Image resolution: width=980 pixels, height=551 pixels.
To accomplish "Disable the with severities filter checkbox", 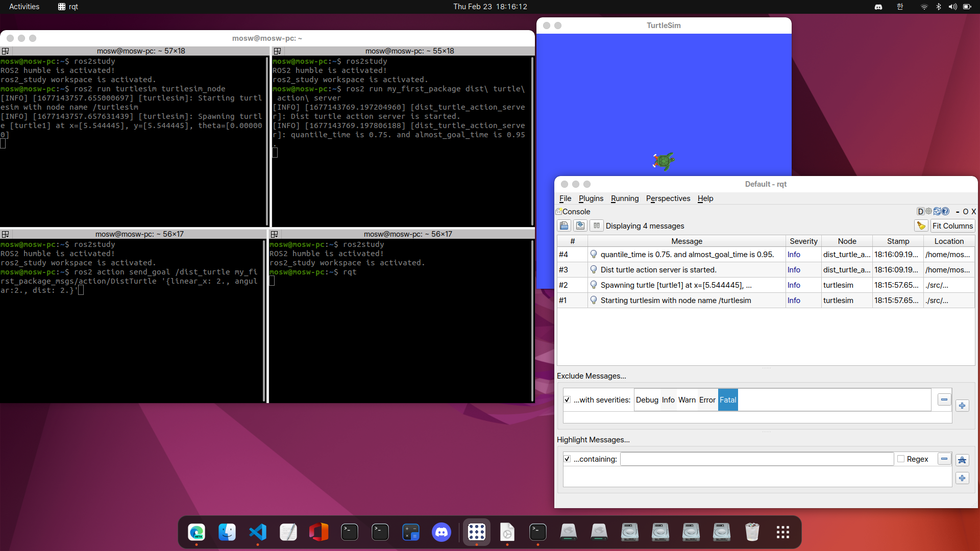I will coord(567,400).
